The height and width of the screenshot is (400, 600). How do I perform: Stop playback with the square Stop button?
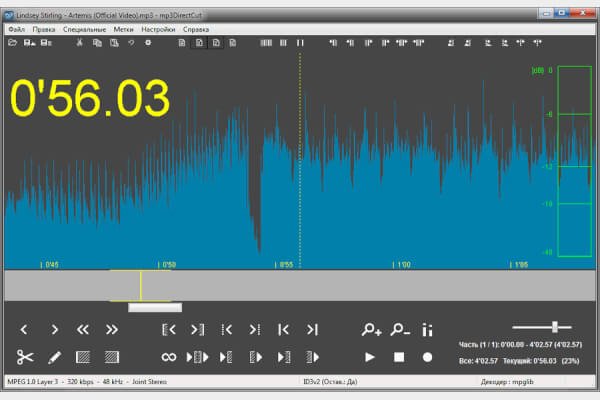399,357
